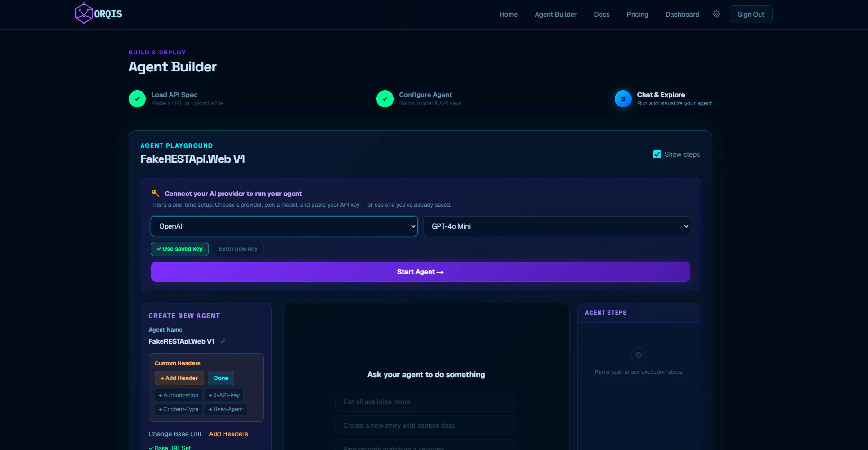868x450 pixels.
Task: Click Add Headers link
Action: [228, 434]
